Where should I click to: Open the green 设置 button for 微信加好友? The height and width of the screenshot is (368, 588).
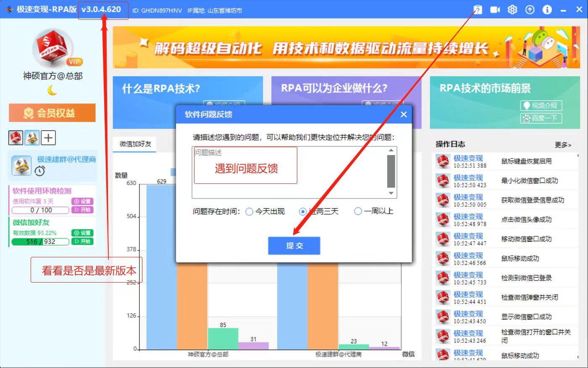tap(82, 233)
